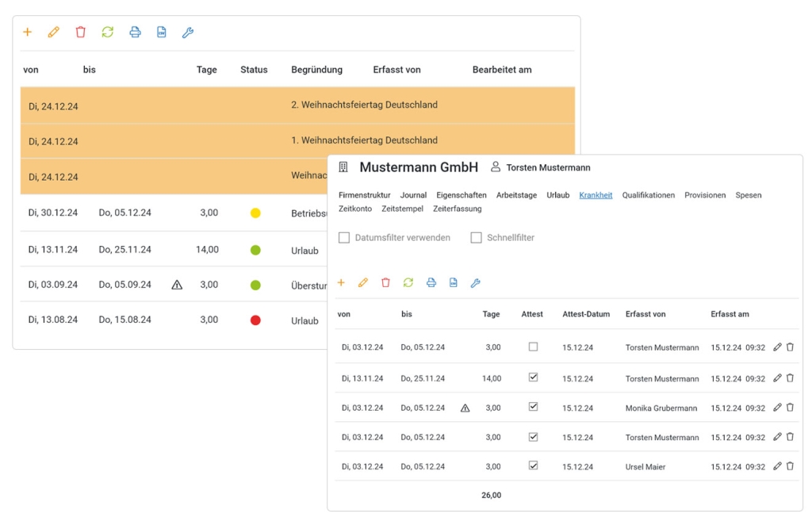Untick checked Attest in Torsten Mustermann's 3,00-day row
Screen dimensions: 812x525
coord(533,437)
